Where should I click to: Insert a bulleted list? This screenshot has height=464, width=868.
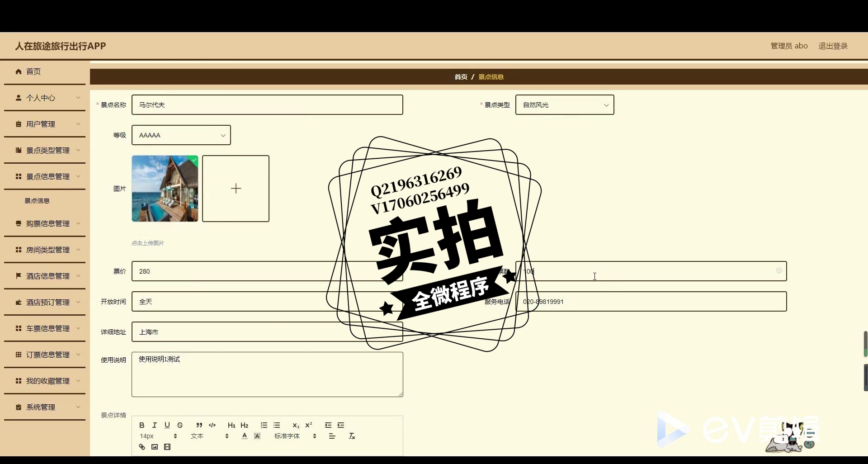click(277, 425)
